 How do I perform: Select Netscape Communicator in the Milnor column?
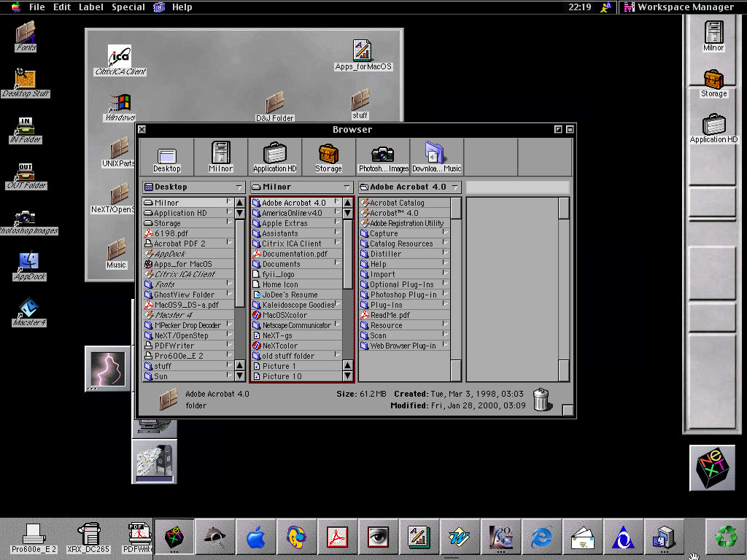(296, 325)
